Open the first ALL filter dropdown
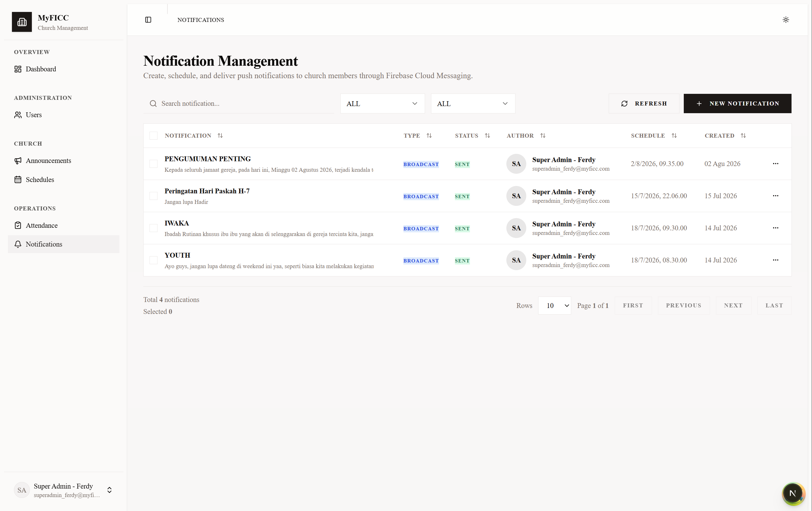 pos(382,104)
